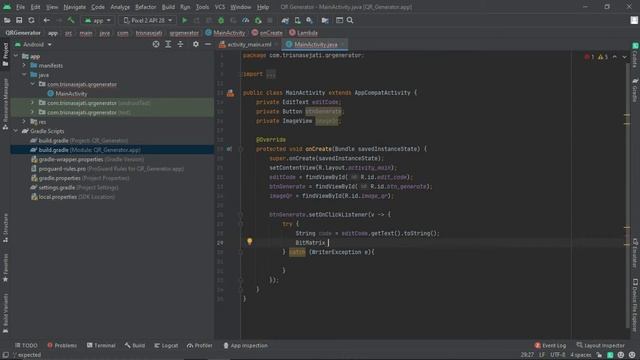The image size is (640, 360).
Task: Toggle the Project tool window tab
Action: [x=5, y=55]
